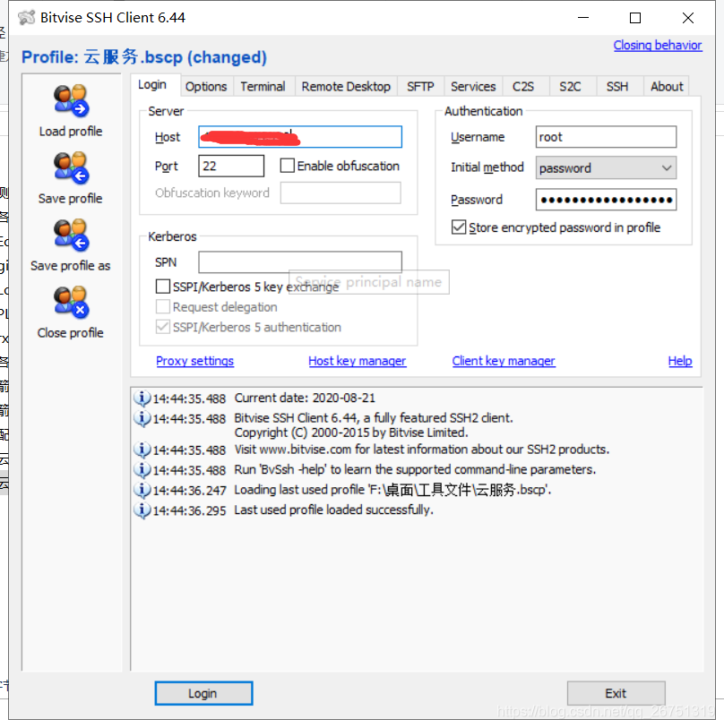Click the Save profile as icon

click(71, 236)
